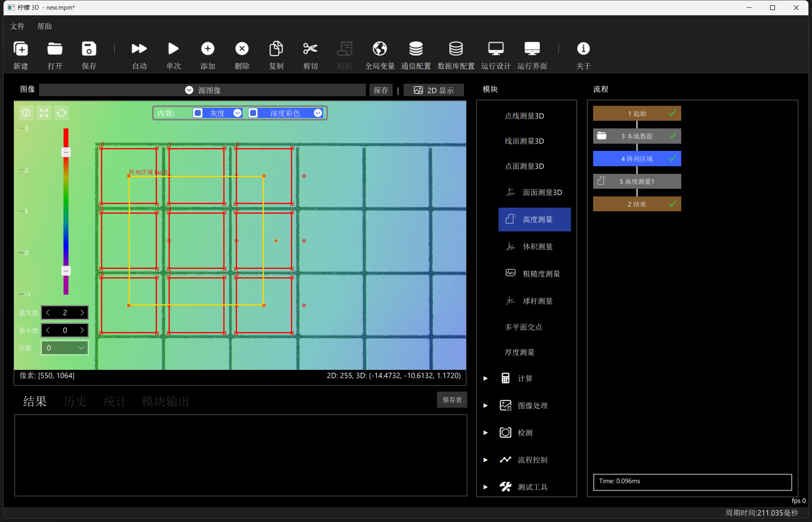Screen dimensions: 812x522
Task: Decrease the 最小值 with its left arrow
Action: pos(48,330)
